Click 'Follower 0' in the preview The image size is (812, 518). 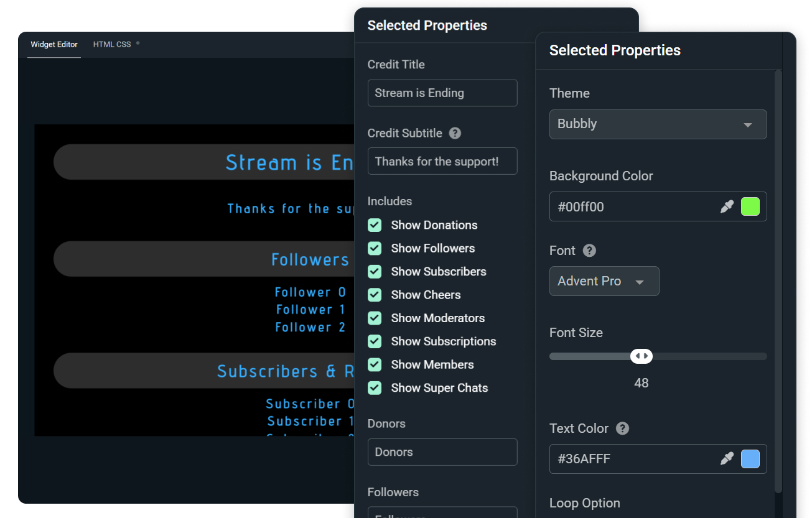pyautogui.click(x=310, y=292)
